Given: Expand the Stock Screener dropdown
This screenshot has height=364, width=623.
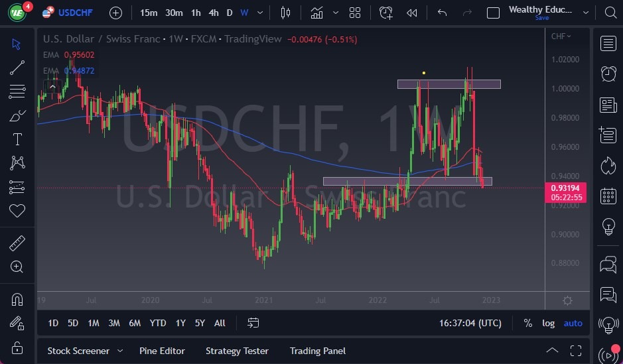Looking at the screenshot, I should tap(120, 351).
